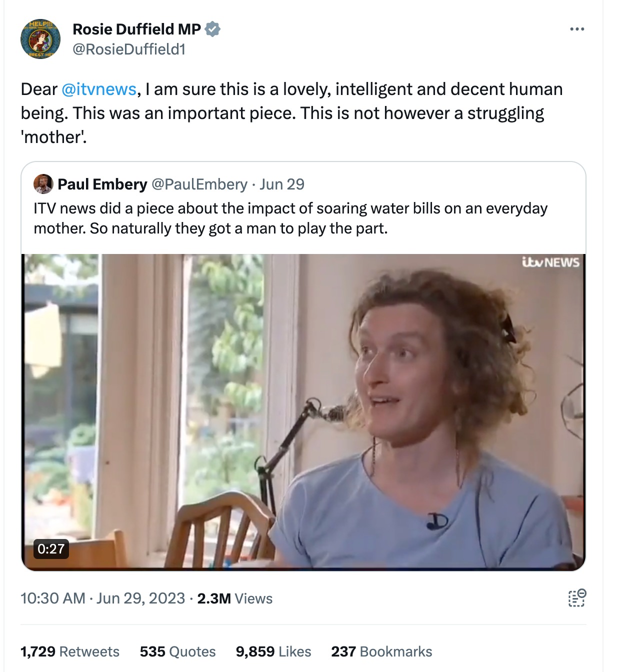View the 2.3M Views analytics

coord(234,598)
